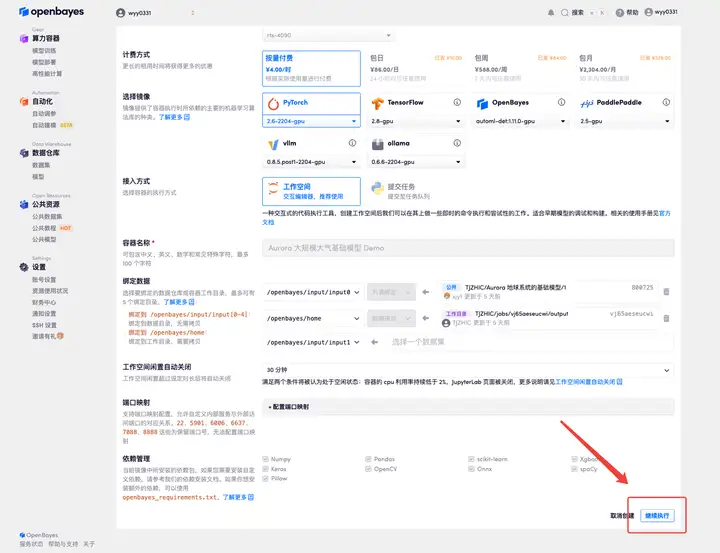720x553 pixels.
Task: Choose 包周 weekly billing option
Action: point(520,68)
